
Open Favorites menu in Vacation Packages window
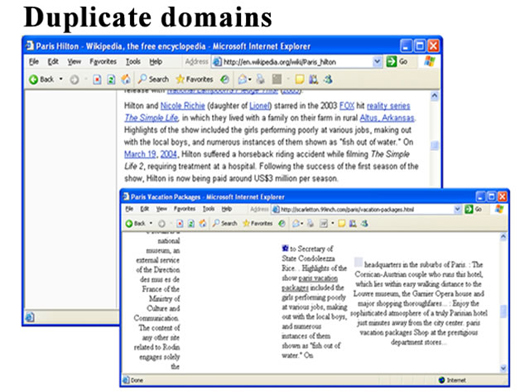pos(185,209)
